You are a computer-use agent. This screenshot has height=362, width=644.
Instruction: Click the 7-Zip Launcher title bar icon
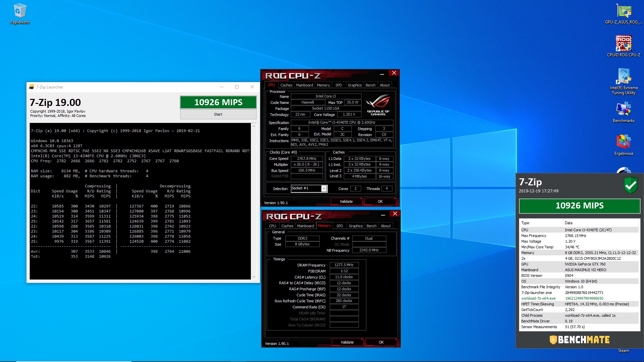32,87
